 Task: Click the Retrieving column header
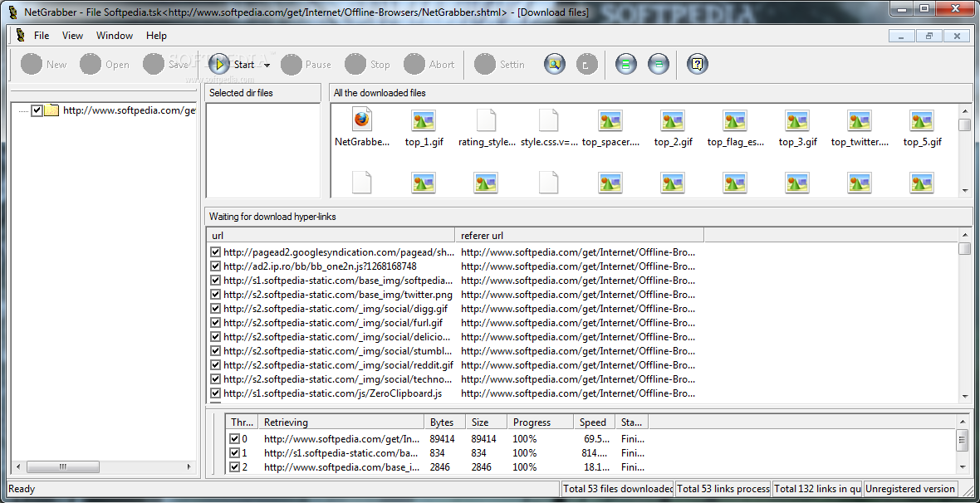[341, 422]
